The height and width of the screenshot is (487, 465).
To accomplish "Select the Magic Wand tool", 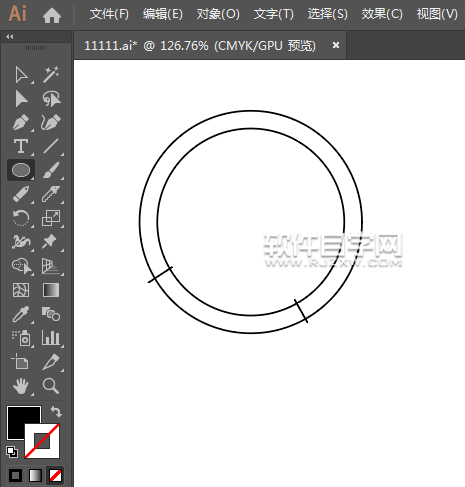I will (51, 74).
